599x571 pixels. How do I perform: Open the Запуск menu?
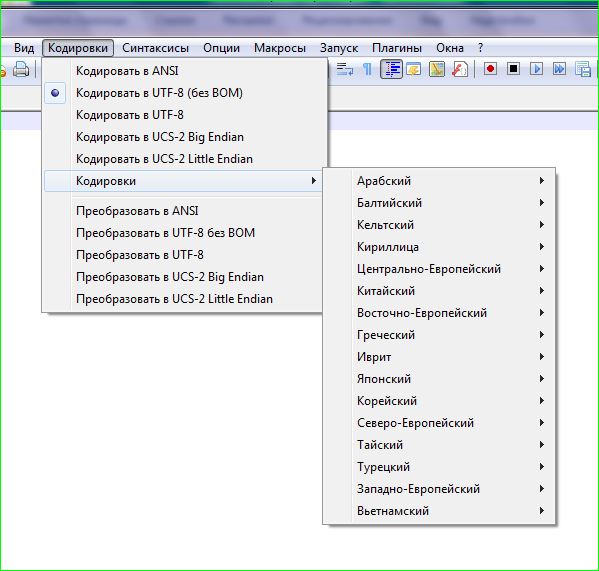(x=339, y=48)
